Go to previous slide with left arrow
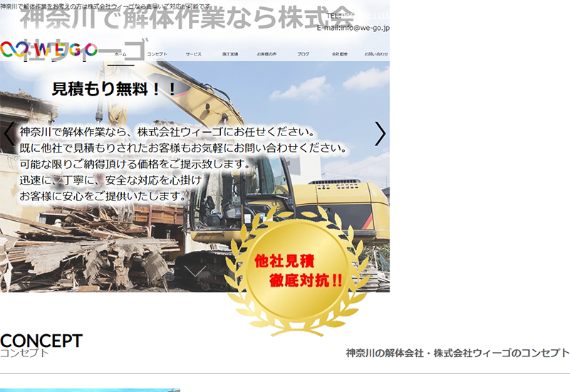This screenshot has width=570, height=392. point(9,133)
